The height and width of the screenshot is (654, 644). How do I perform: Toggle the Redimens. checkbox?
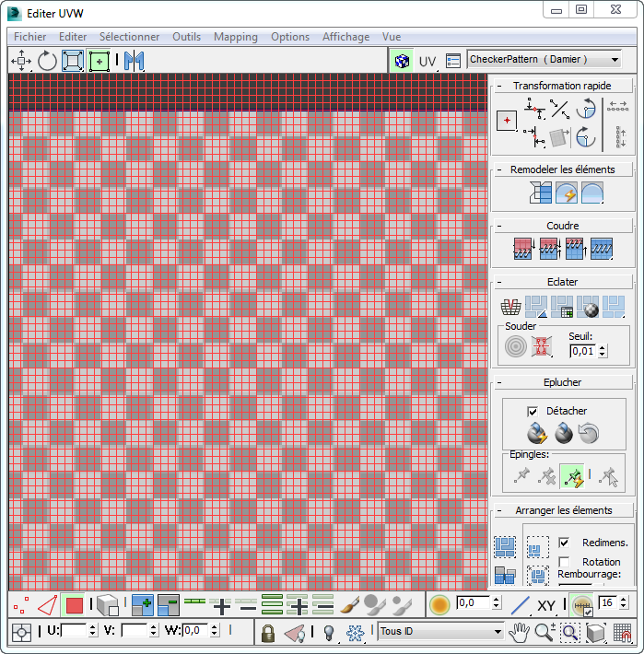point(564,543)
